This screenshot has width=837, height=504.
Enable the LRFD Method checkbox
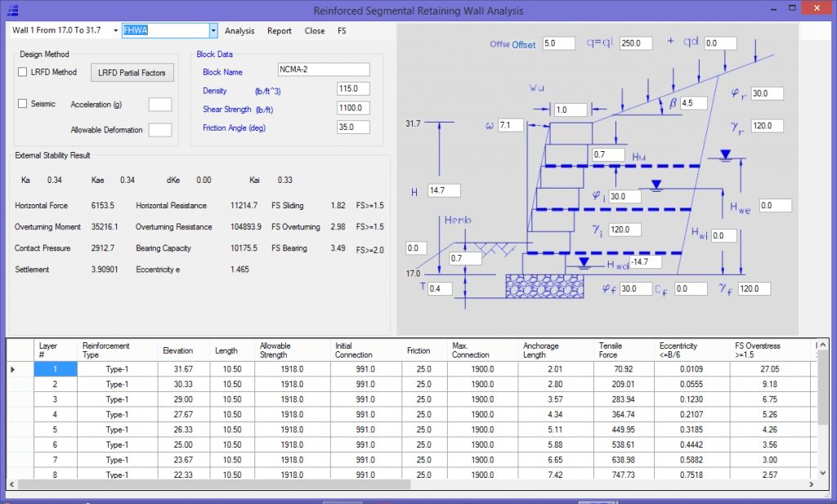coord(22,72)
